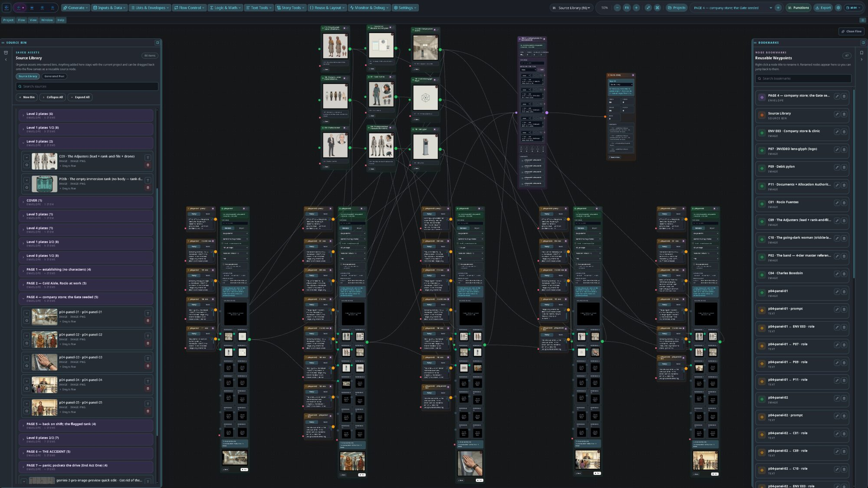Click the command shortcut icon in top toolbar
Screen dimensions: 868x488
tap(658, 8)
